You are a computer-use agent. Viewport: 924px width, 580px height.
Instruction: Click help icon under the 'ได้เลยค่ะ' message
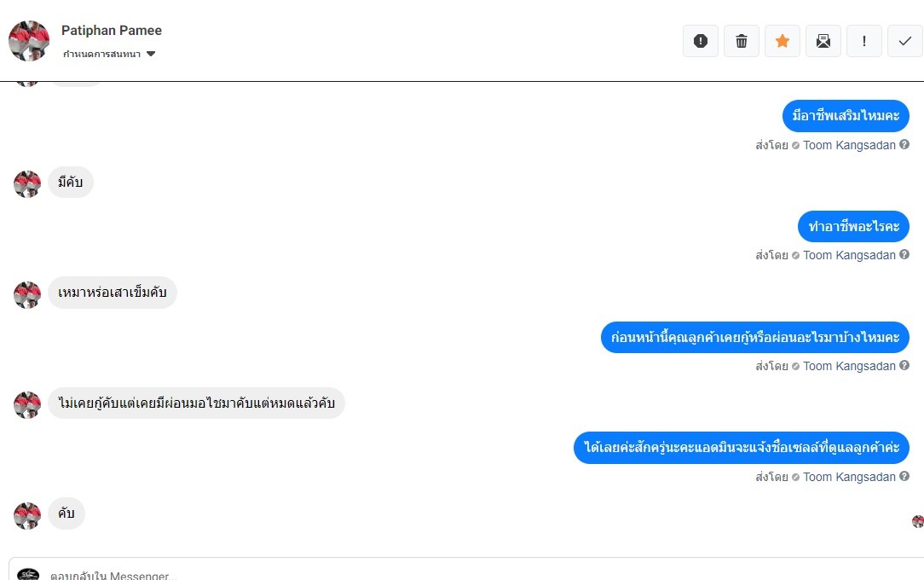[x=904, y=476]
